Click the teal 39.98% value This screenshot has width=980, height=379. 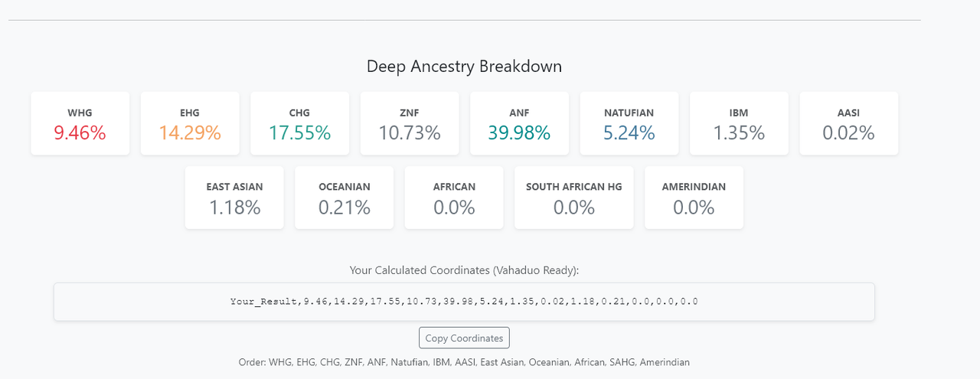point(519,133)
